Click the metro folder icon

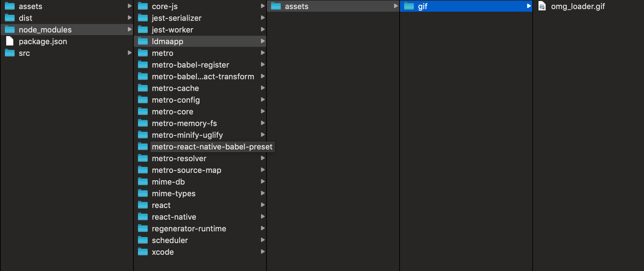coord(143,53)
